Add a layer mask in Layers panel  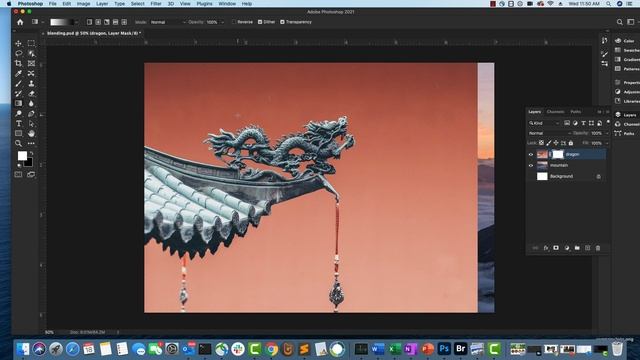click(556, 248)
